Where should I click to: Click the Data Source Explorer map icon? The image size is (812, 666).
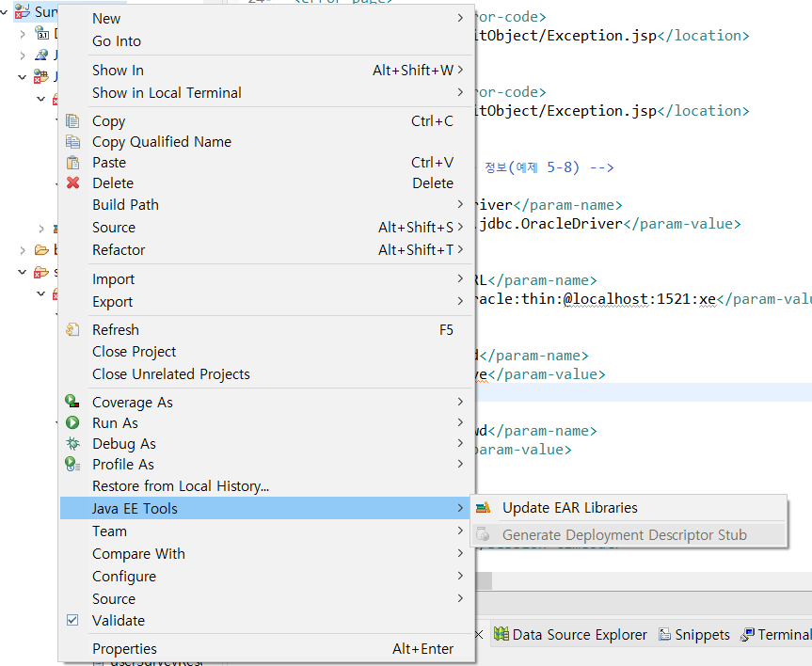pos(502,634)
